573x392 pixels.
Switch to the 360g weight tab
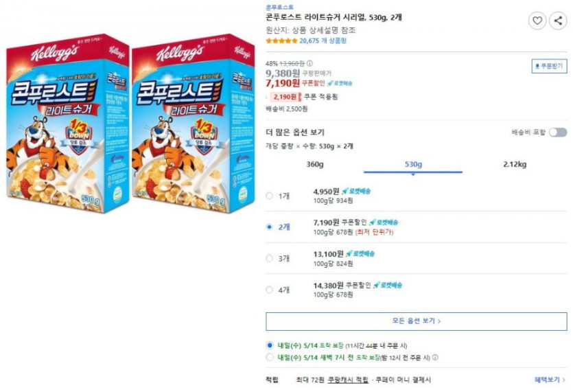click(315, 164)
